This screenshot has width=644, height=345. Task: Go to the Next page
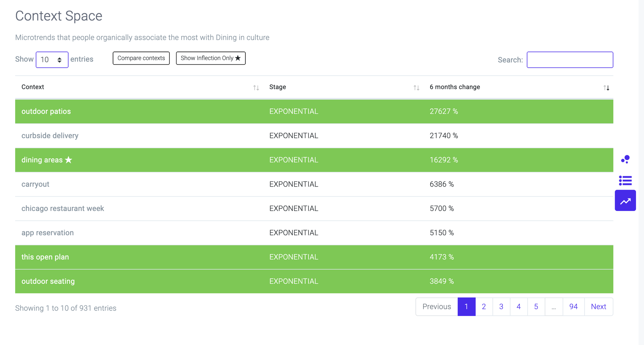pyautogui.click(x=598, y=307)
